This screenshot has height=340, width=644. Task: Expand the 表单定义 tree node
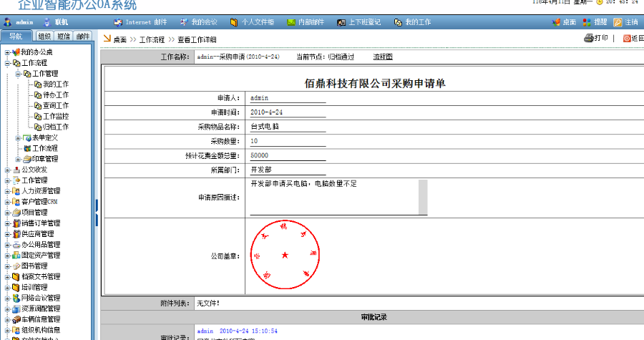click(18, 137)
